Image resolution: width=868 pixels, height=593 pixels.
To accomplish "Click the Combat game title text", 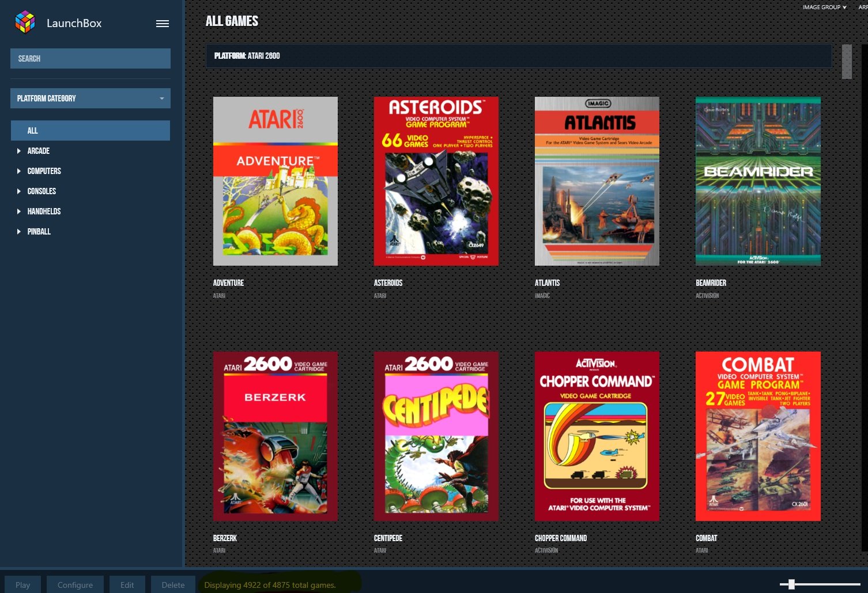I will [x=706, y=538].
